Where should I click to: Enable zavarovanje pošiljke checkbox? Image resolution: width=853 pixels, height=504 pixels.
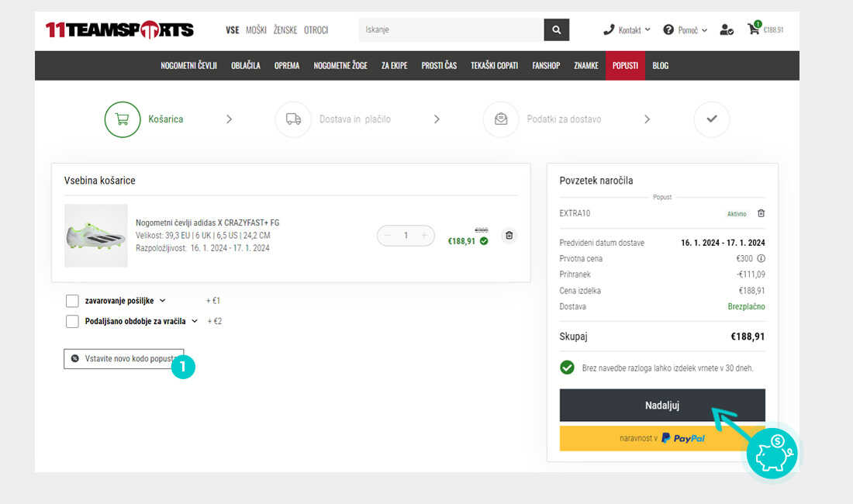(x=72, y=301)
